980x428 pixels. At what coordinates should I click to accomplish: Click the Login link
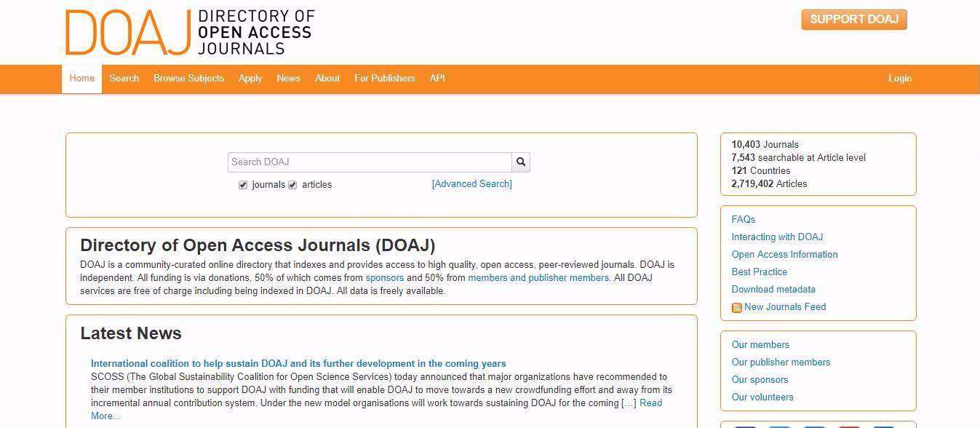(900, 79)
